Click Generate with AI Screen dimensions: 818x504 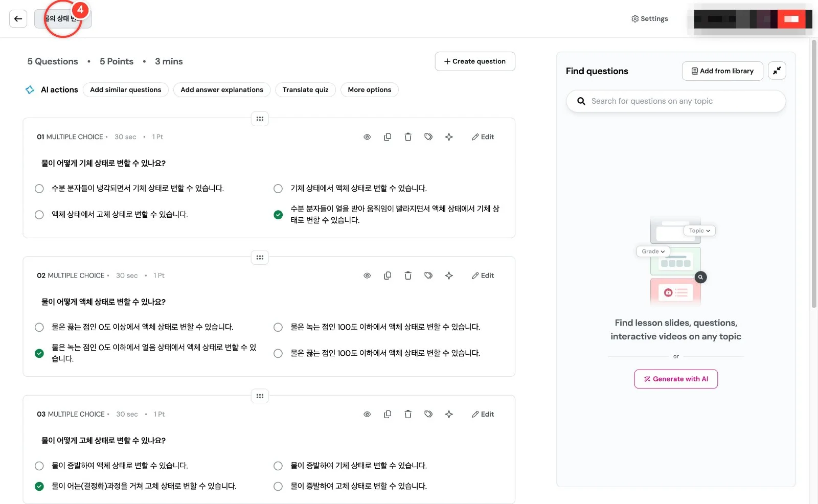coord(676,379)
